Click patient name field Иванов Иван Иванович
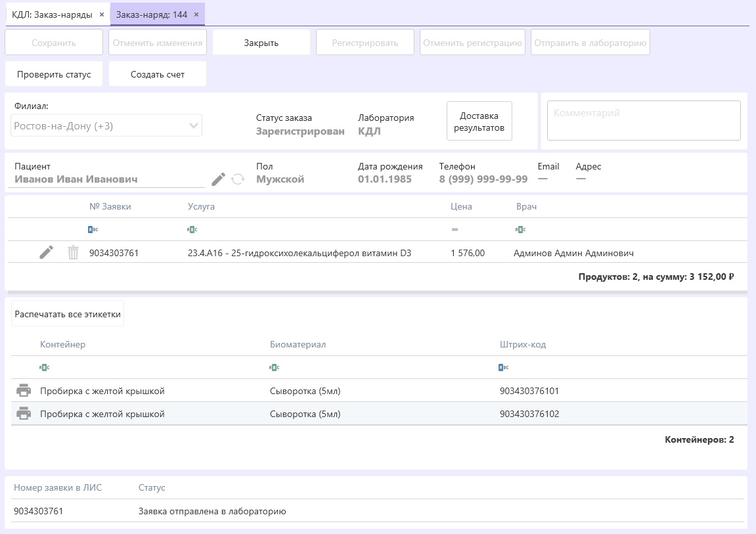Viewport: 756px width, 534px height. pos(106,179)
